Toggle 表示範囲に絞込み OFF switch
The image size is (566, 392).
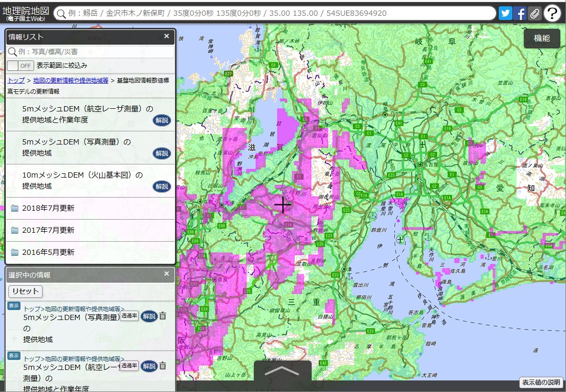click(x=20, y=66)
